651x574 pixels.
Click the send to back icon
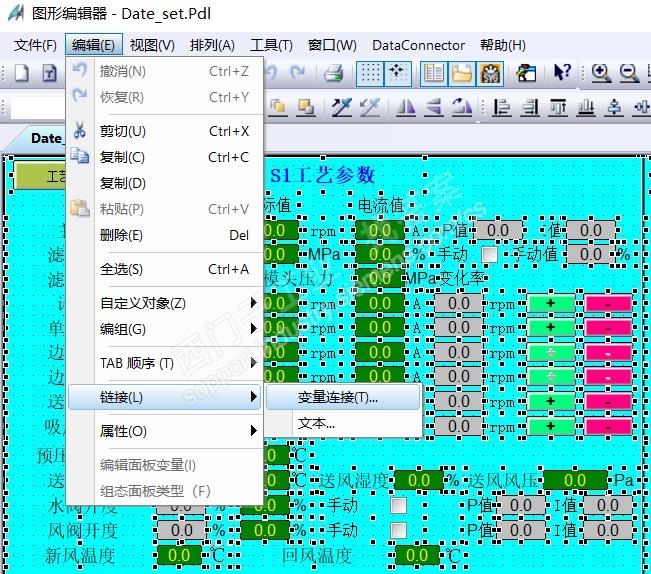tap(306, 108)
